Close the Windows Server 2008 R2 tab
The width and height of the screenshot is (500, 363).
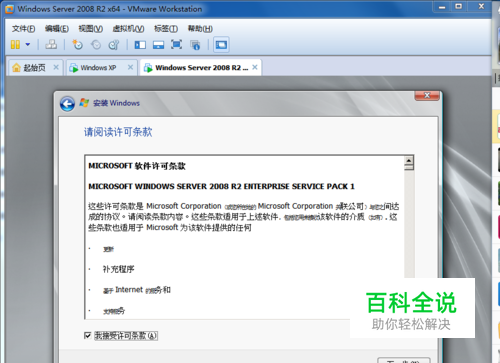pos(255,67)
